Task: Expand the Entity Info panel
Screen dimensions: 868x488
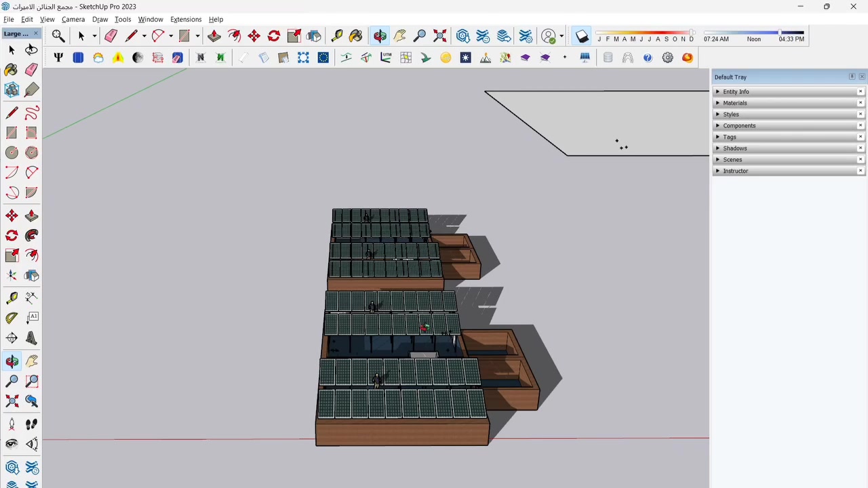Action: 736,91
